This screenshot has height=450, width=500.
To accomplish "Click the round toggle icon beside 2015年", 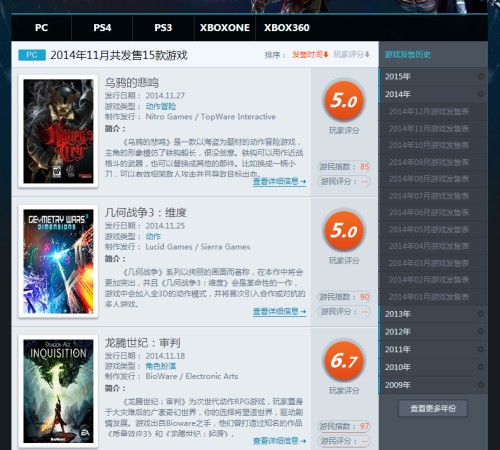I will click(480, 76).
